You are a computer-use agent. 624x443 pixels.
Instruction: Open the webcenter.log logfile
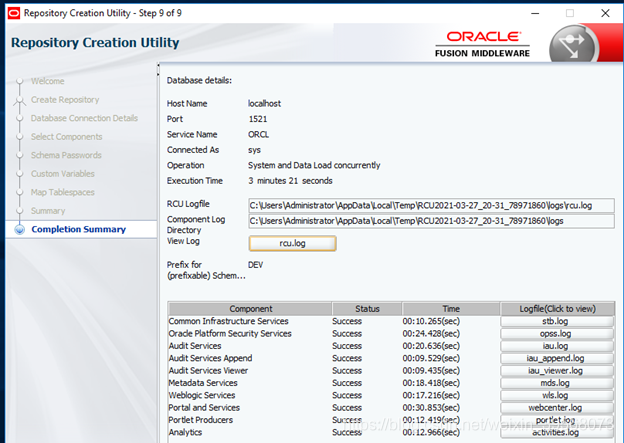(x=557, y=408)
